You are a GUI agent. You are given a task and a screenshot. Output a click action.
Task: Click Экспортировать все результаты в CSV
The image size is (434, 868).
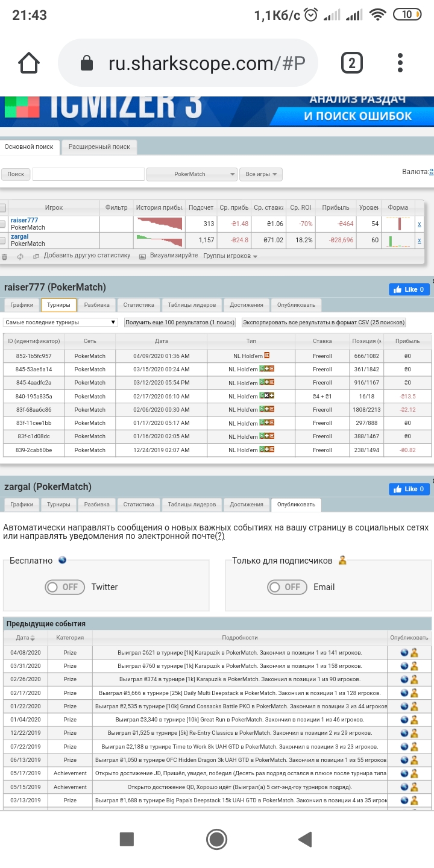pyautogui.click(x=324, y=322)
